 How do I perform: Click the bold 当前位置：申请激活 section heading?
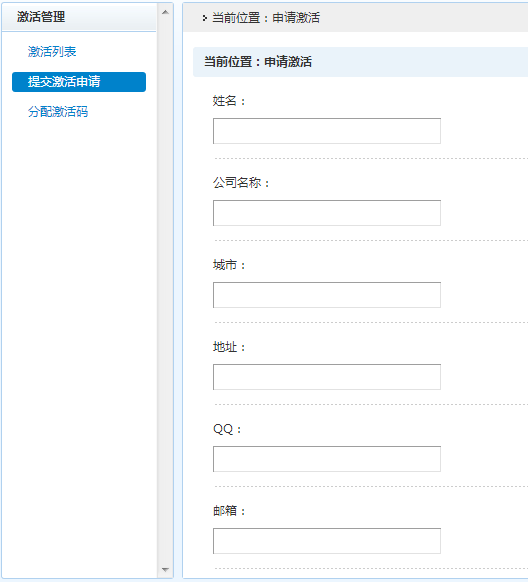258,62
